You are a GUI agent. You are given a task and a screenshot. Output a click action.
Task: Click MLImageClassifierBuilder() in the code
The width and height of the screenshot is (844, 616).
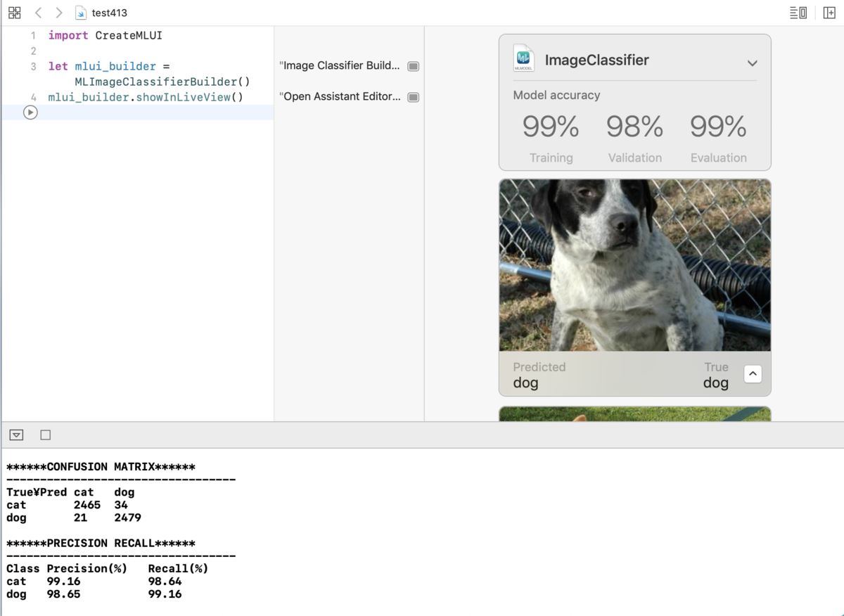pyautogui.click(x=162, y=82)
